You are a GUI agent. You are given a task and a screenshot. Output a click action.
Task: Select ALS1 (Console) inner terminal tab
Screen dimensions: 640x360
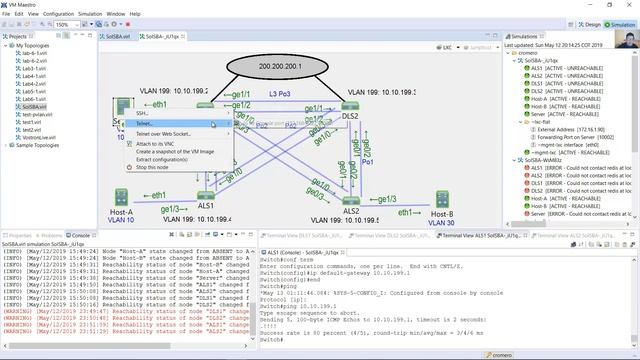tap(302, 253)
